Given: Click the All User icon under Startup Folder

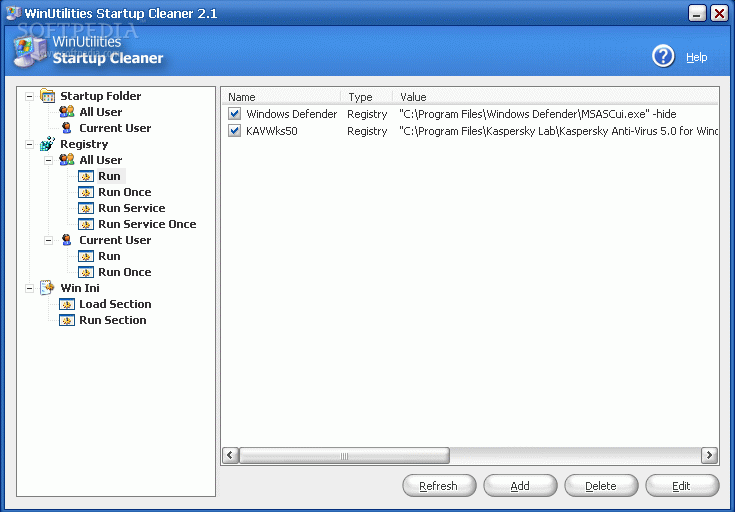Looking at the screenshot, I should 67,112.
